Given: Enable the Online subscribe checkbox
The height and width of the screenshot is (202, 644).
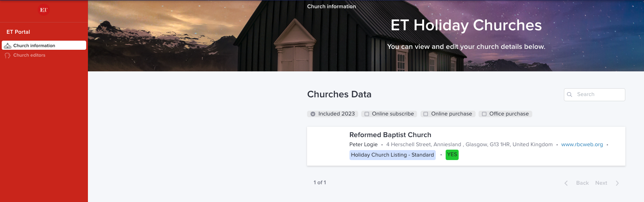Looking at the screenshot, I should 367,114.
